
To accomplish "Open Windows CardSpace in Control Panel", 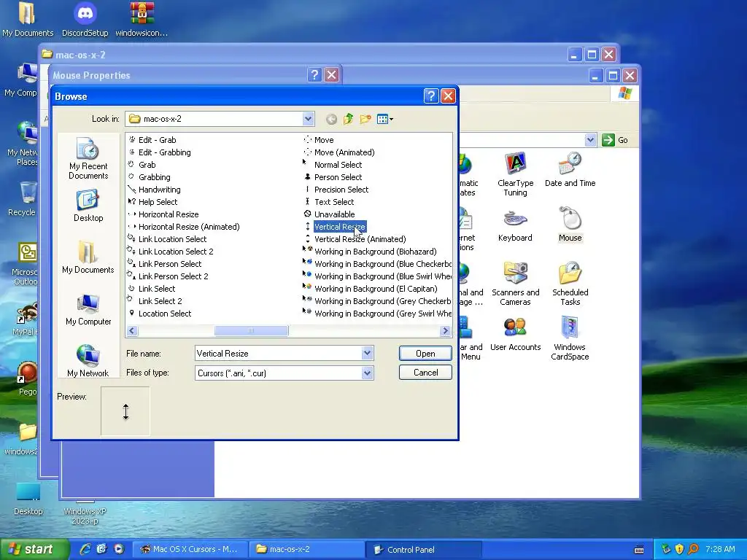I will pyautogui.click(x=570, y=338).
